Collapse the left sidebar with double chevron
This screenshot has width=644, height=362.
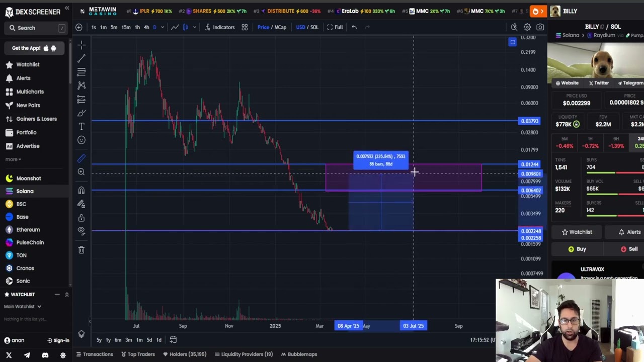point(67,9)
